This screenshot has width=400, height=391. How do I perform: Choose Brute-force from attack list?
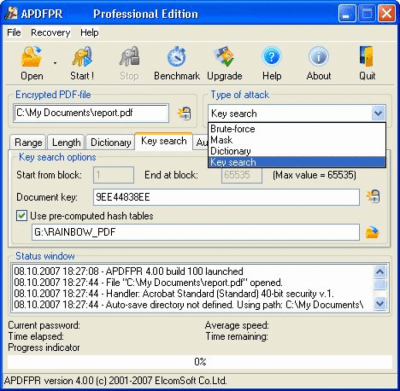tap(297, 129)
